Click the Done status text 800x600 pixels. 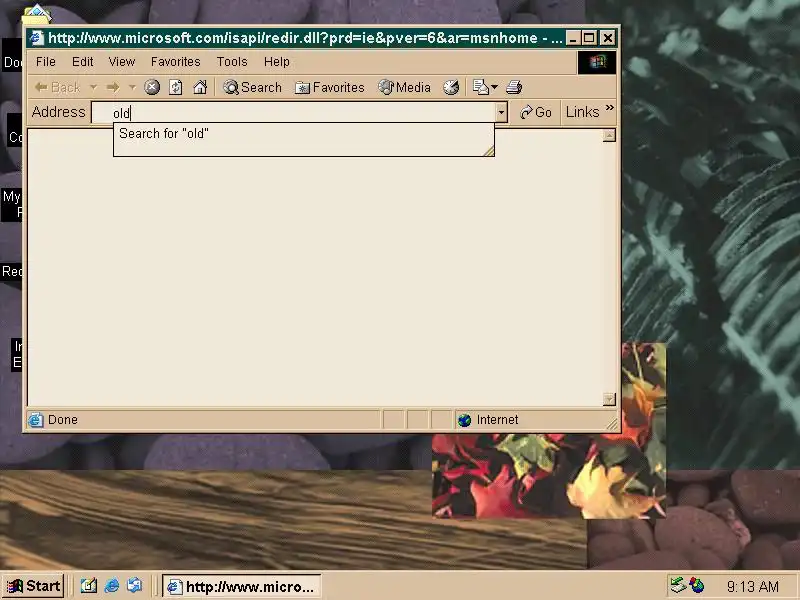[x=63, y=420]
